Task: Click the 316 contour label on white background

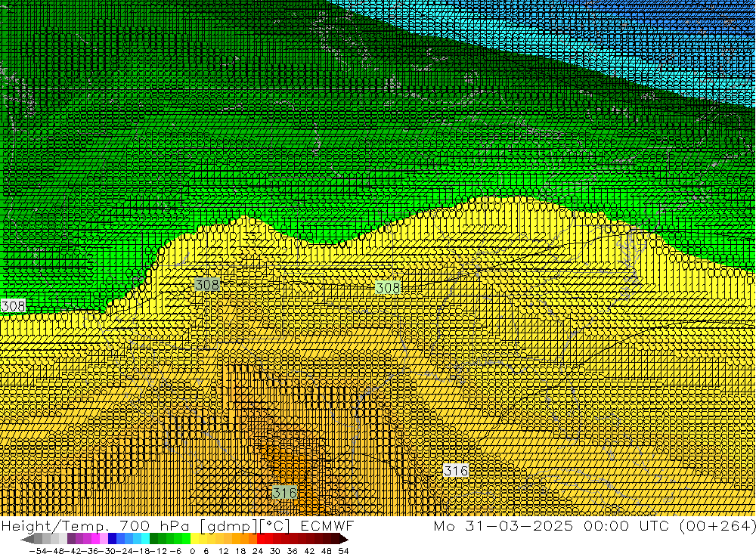Action: pos(456,471)
